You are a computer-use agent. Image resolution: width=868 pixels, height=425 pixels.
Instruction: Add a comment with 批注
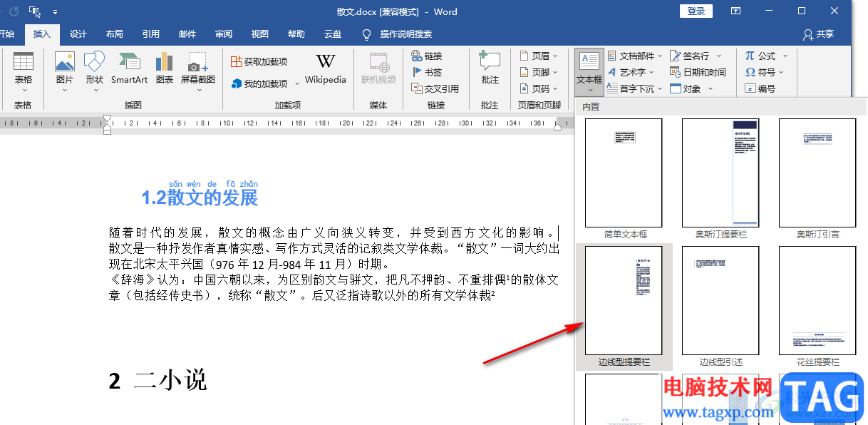490,69
